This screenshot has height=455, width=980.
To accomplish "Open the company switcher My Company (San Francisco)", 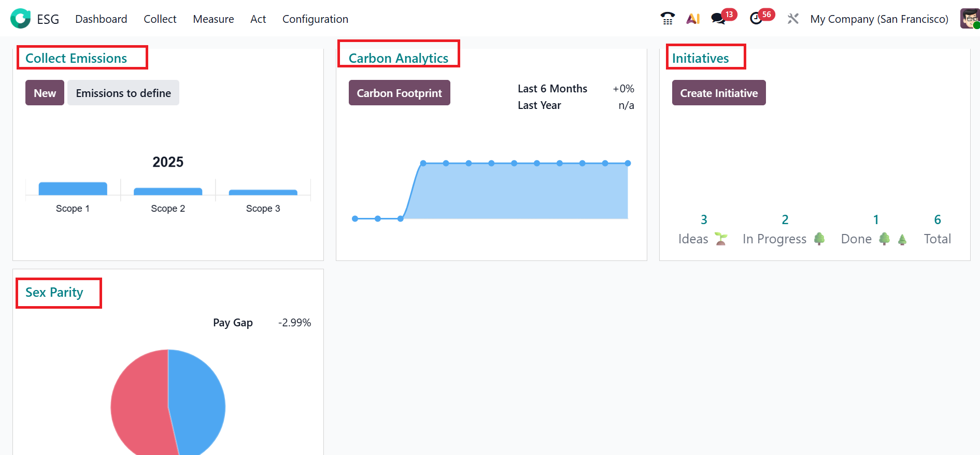I will [879, 19].
